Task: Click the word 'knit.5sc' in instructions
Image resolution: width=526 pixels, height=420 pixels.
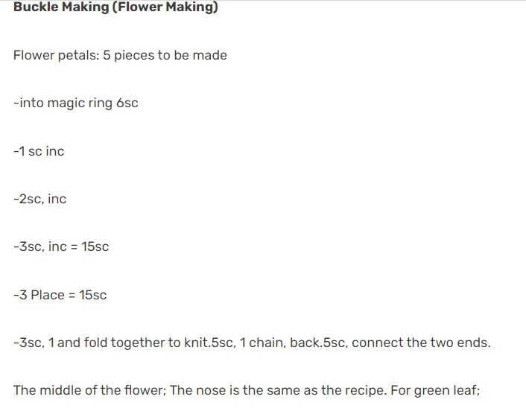Action: pos(210,343)
